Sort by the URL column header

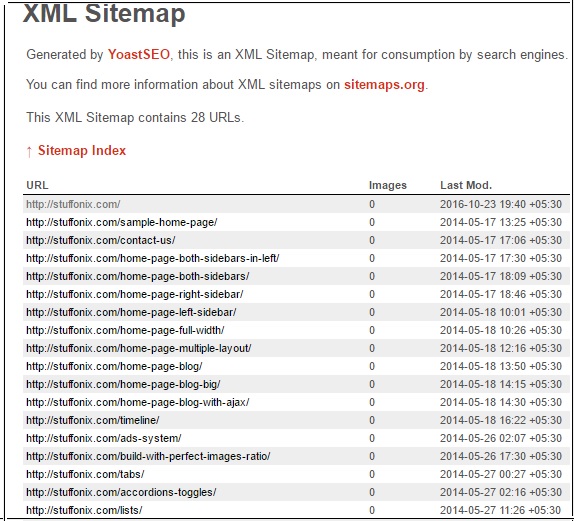[x=37, y=185]
